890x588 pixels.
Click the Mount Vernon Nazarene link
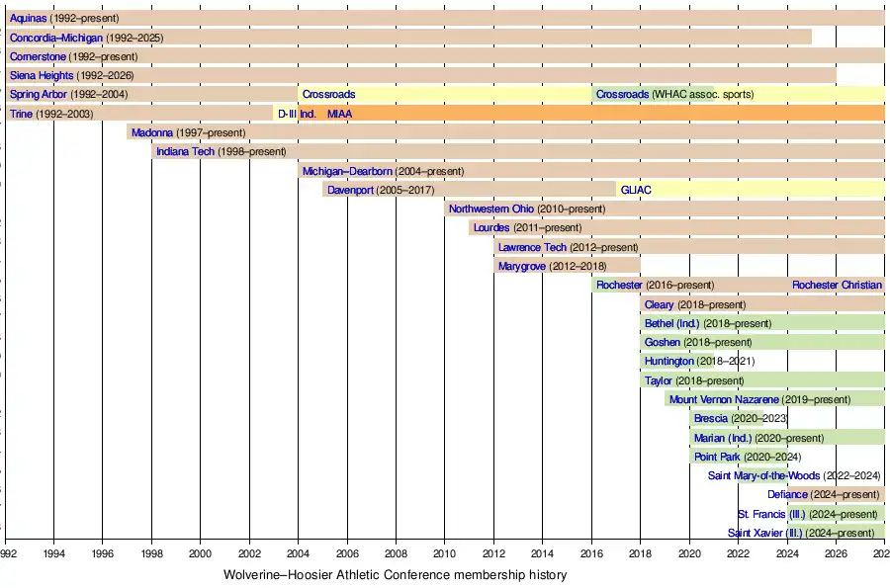click(724, 399)
